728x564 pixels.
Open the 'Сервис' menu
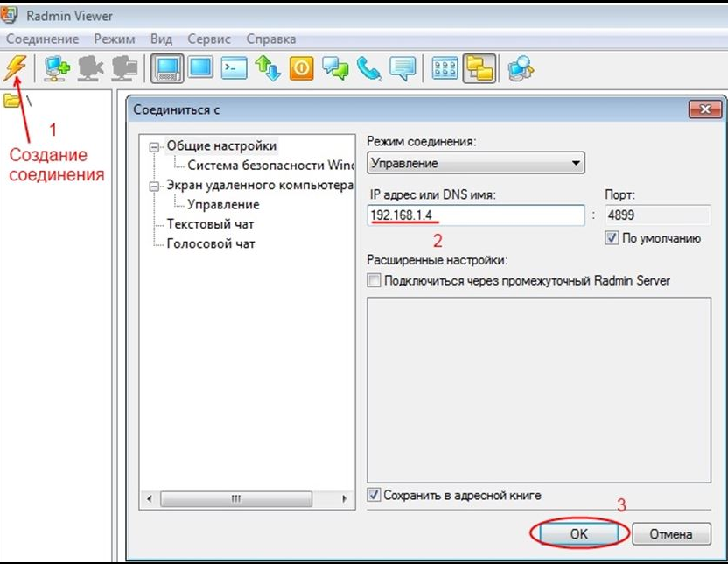pyautogui.click(x=209, y=39)
